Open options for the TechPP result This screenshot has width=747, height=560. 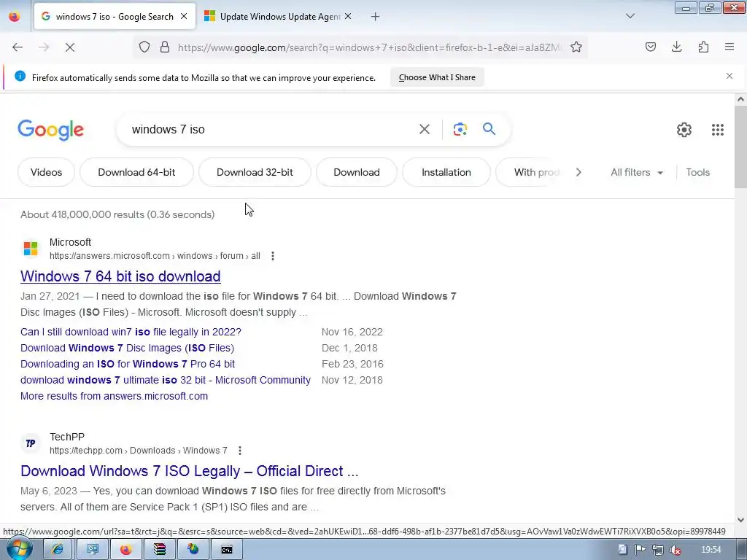coord(239,451)
